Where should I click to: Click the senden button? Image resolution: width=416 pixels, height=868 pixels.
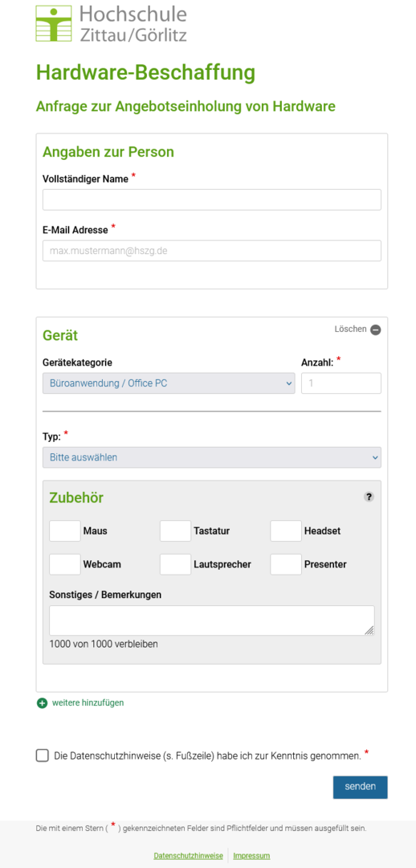pos(360,787)
